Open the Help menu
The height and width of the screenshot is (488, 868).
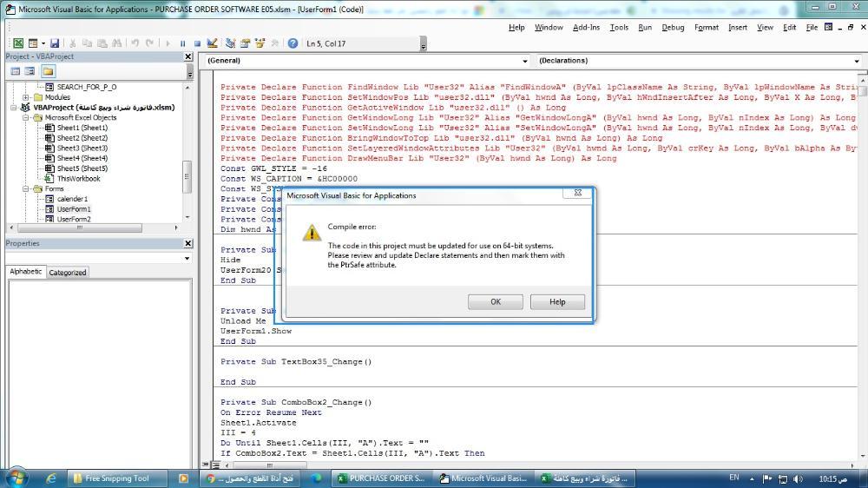click(x=516, y=27)
